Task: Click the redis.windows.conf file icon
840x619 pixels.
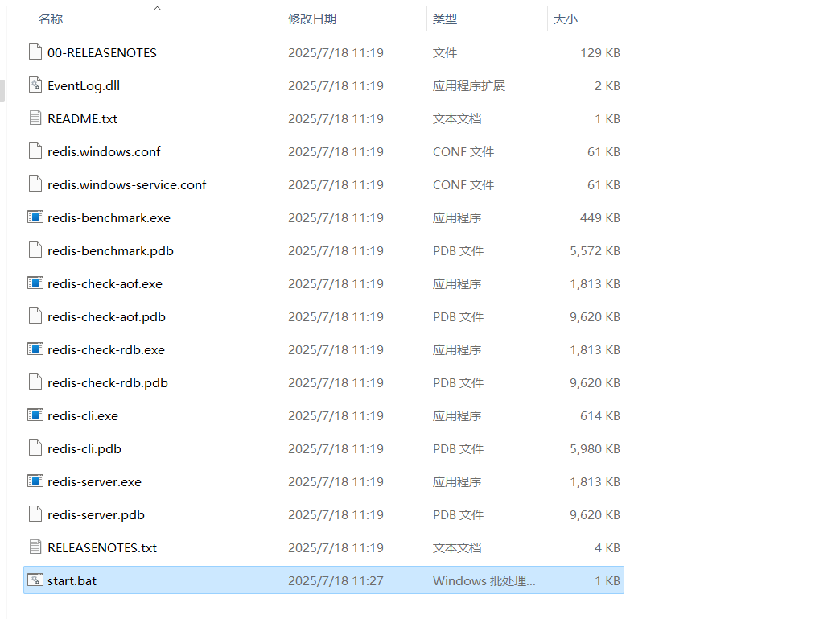Action: pyautogui.click(x=35, y=151)
